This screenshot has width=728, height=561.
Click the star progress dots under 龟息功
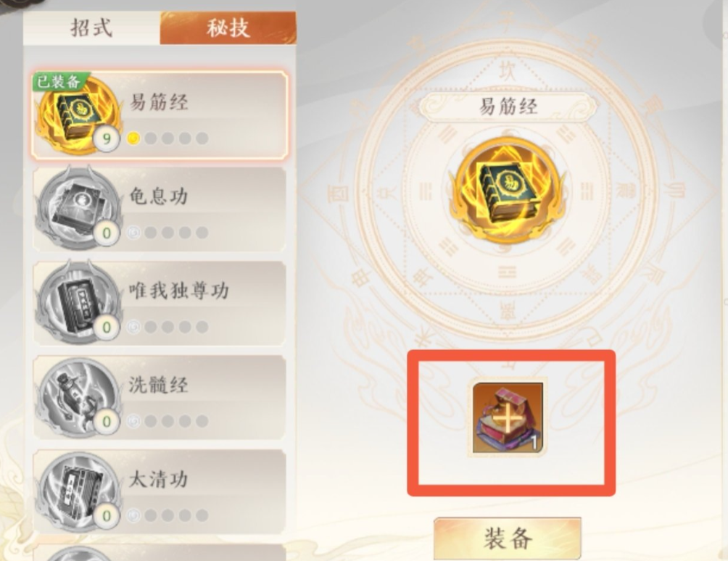(x=167, y=233)
